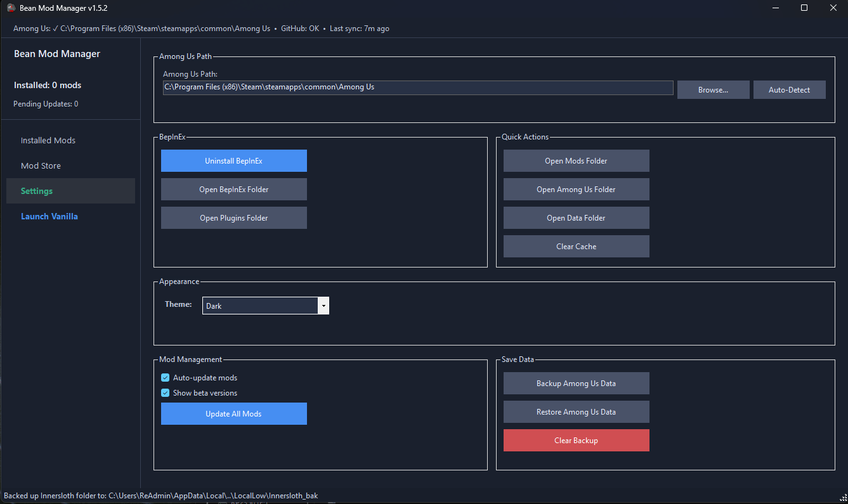Open the Plugins Folder
848x504 pixels.
[x=233, y=218]
